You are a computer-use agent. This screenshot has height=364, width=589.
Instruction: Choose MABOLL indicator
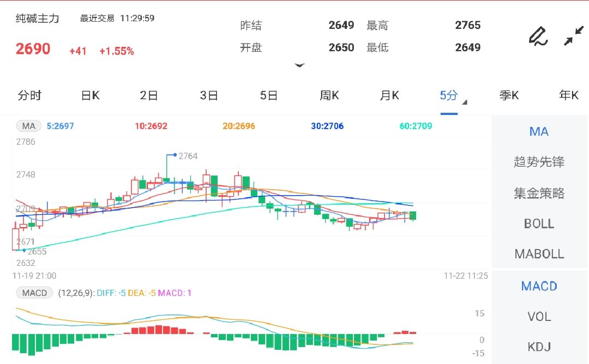539,254
